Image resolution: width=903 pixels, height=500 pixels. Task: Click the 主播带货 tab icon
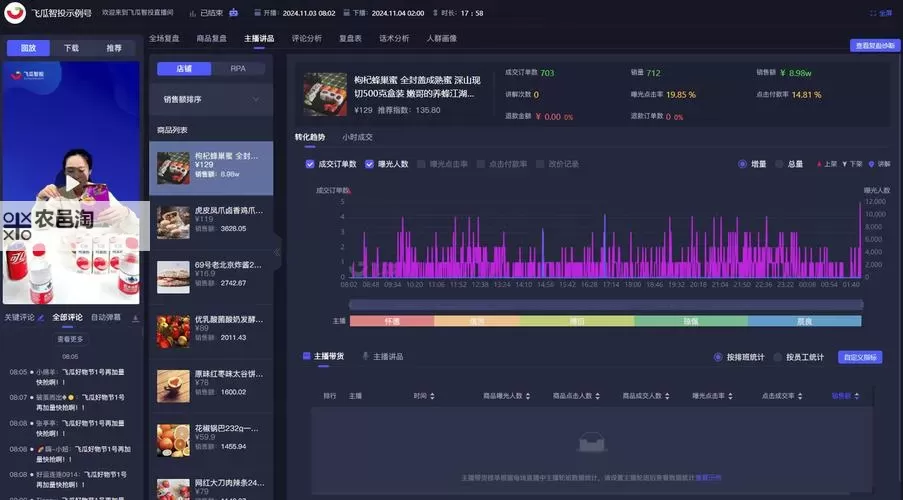pos(306,356)
